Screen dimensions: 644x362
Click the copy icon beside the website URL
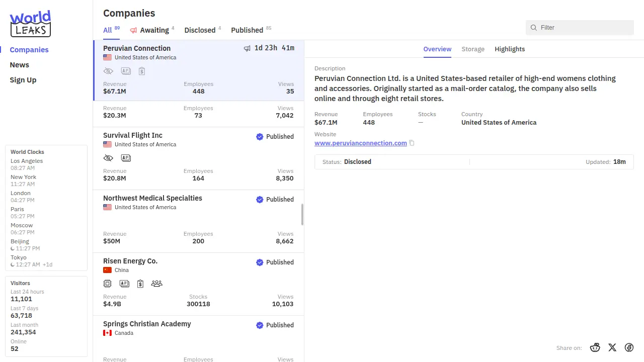412,143
